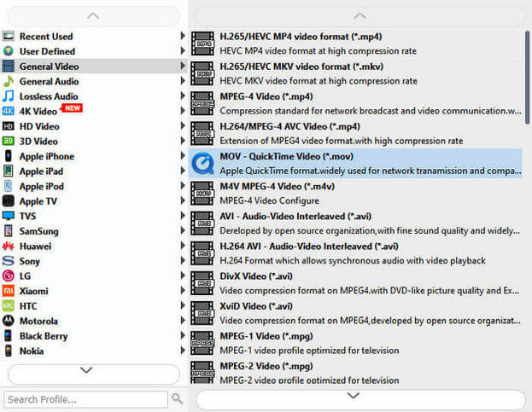Click the M4V format film icon
The image size is (532, 412).
point(202,193)
